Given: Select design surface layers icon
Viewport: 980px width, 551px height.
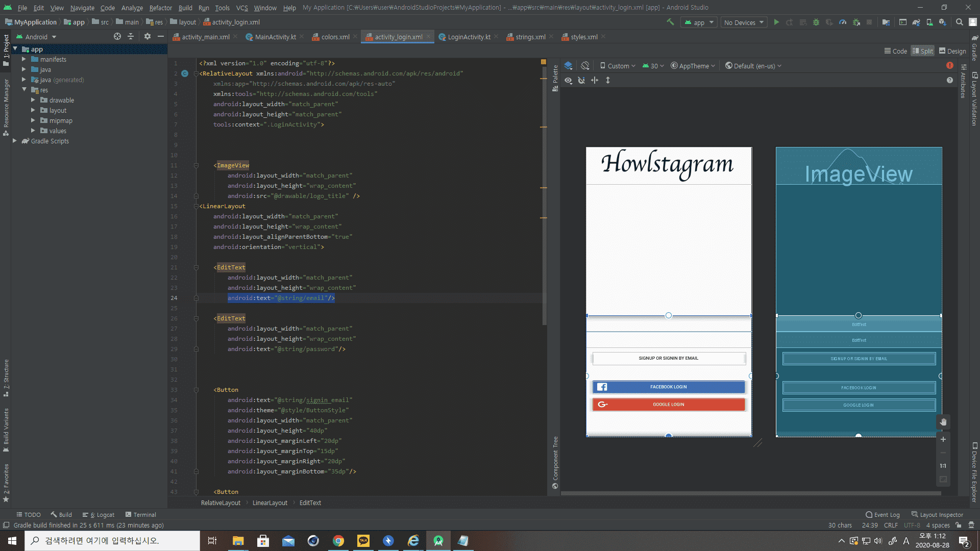Looking at the screenshot, I should point(568,66).
